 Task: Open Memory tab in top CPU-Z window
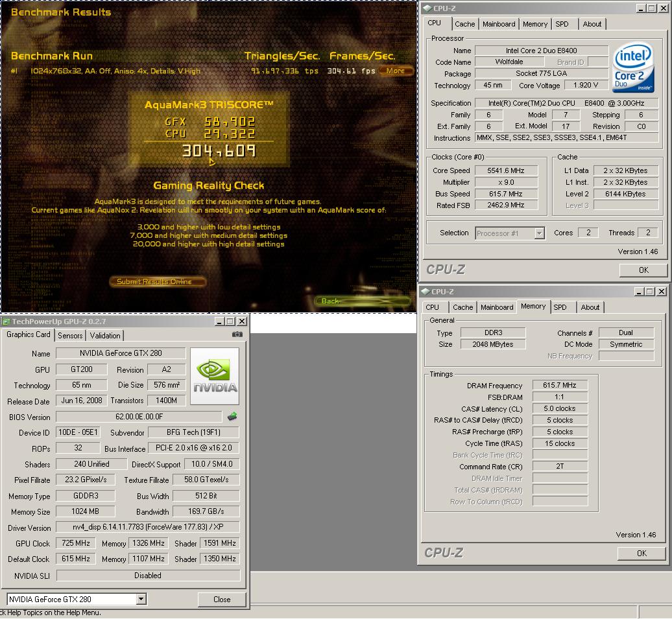point(535,24)
